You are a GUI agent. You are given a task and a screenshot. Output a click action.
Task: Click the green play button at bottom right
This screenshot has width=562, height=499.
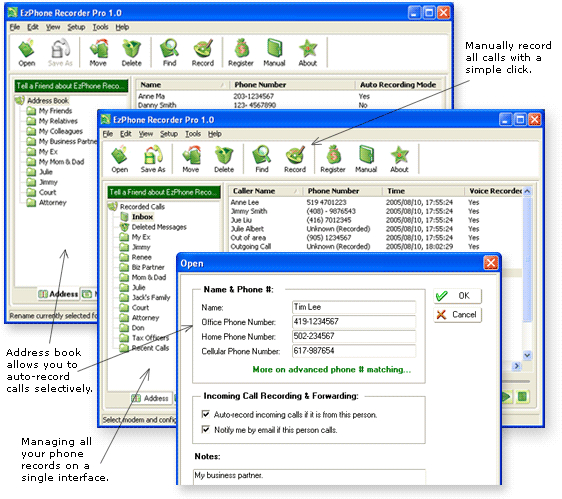(x=506, y=396)
